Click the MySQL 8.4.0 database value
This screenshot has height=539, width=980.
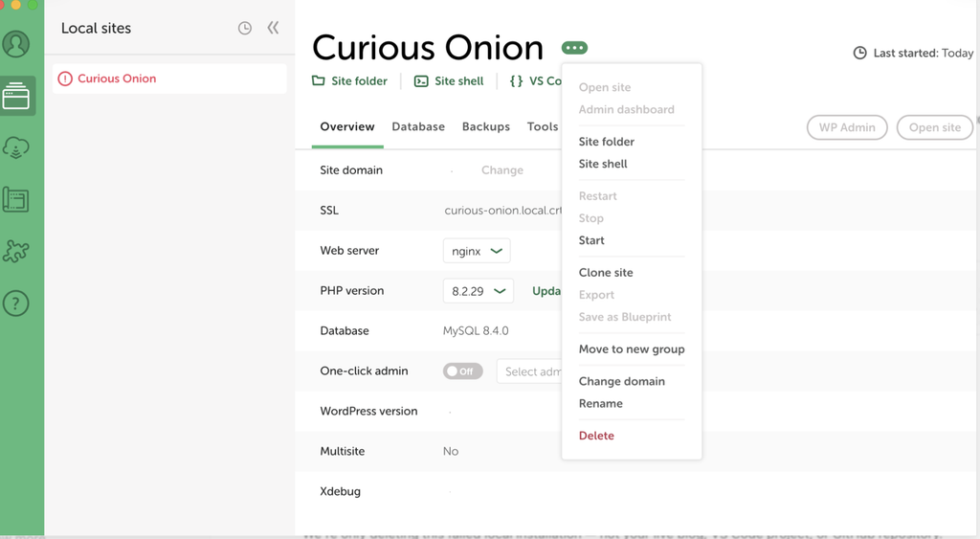(476, 331)
